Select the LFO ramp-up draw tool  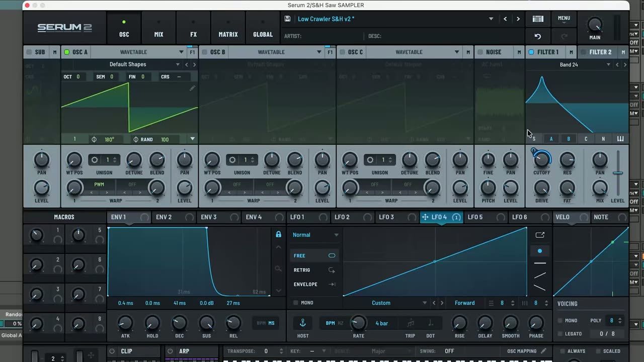click(x=540, y=276)
